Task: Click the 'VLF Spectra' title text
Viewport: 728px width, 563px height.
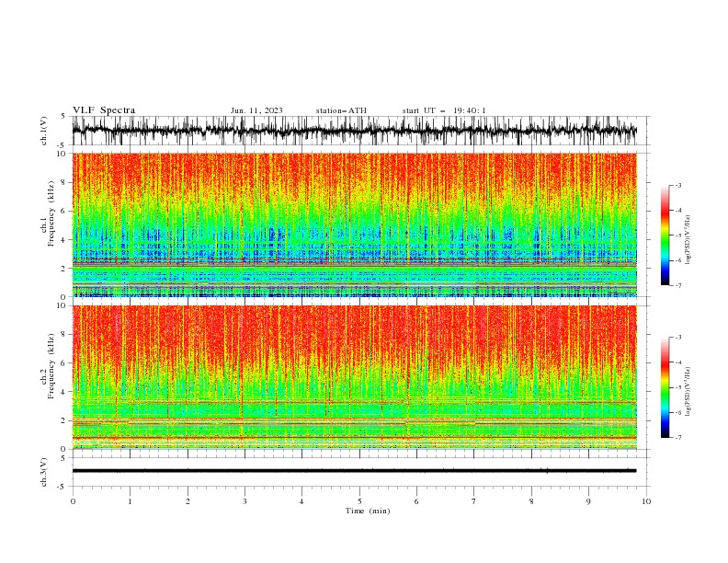Action: [x=104, y=110]
